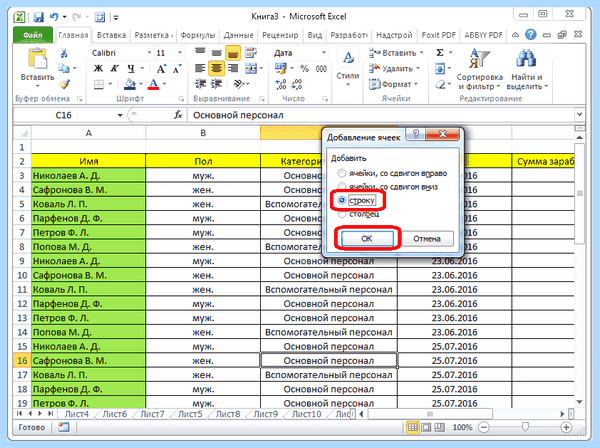Select the 'столбец' radio option
Screen dimensions: 600x448
click(342, 214)
